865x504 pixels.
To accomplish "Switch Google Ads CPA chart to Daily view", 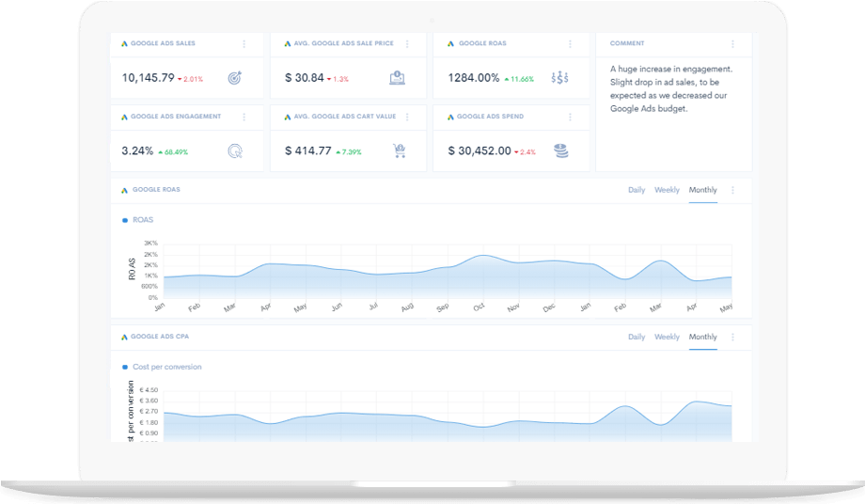I will 637,337.
